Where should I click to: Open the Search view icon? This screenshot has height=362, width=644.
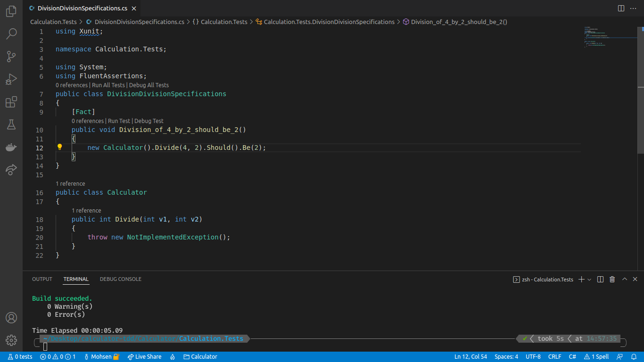(11, 34)
